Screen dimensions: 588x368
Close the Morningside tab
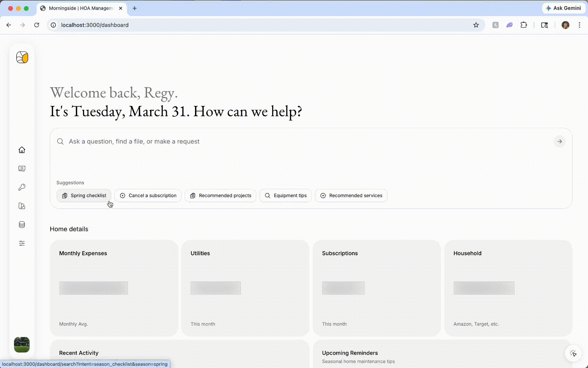coord(120,8)
